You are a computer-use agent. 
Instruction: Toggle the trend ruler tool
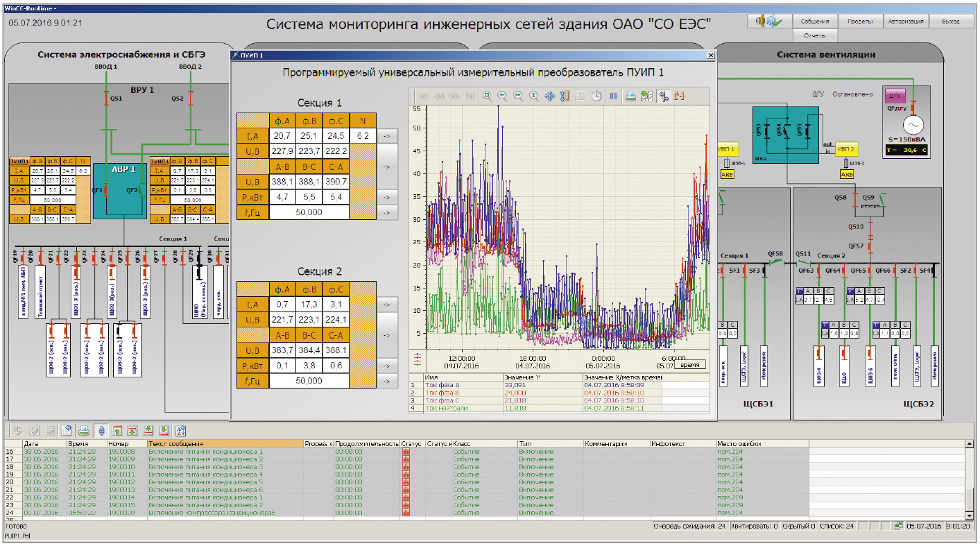click(664, 96)
